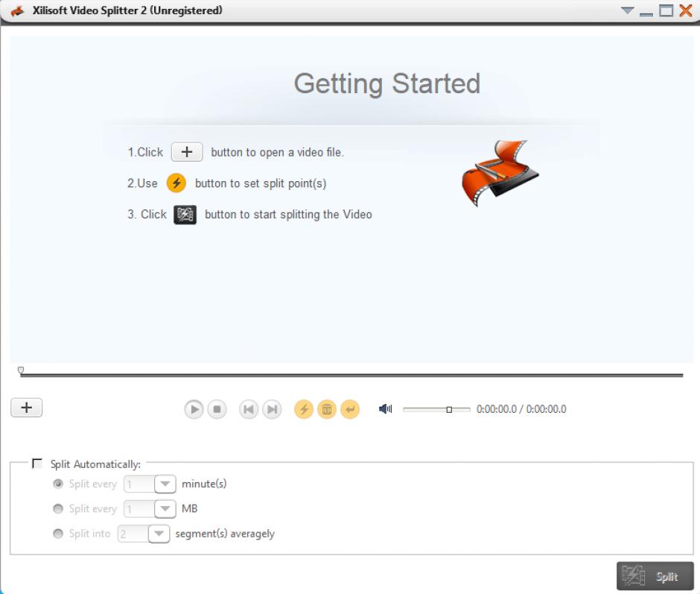
Task: Select Split every MB radio button
Action: tap(58, 508)
